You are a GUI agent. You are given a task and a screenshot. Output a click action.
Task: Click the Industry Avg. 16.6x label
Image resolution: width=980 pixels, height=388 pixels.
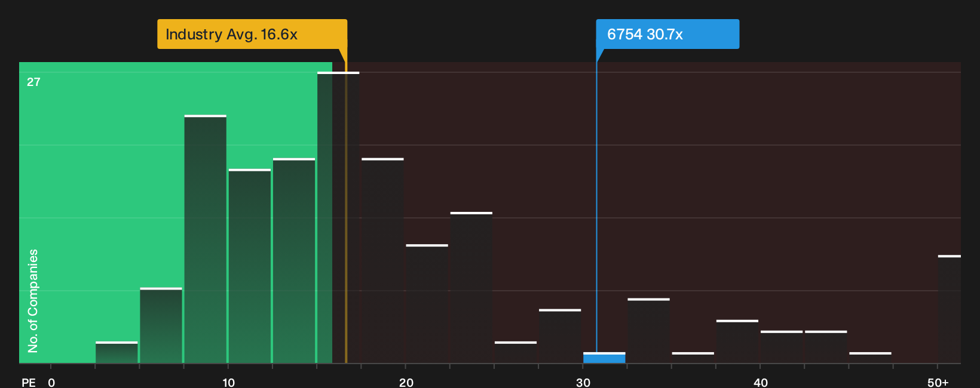click(x=252, y=34)
